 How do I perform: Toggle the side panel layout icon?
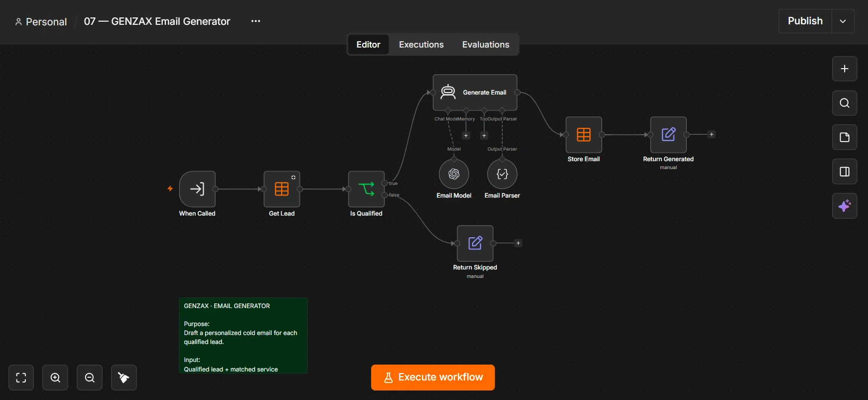point(845,172)
